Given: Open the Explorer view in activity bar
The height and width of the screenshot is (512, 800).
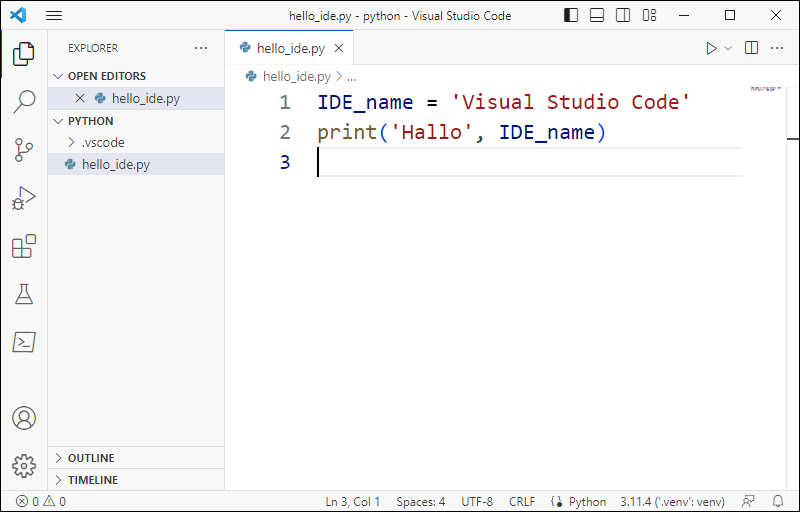Looking at the screenshot, I should 23,54.
